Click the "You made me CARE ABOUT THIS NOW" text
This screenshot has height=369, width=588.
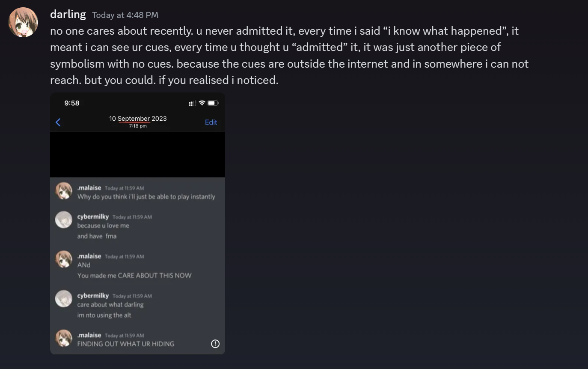coord(134,276)
